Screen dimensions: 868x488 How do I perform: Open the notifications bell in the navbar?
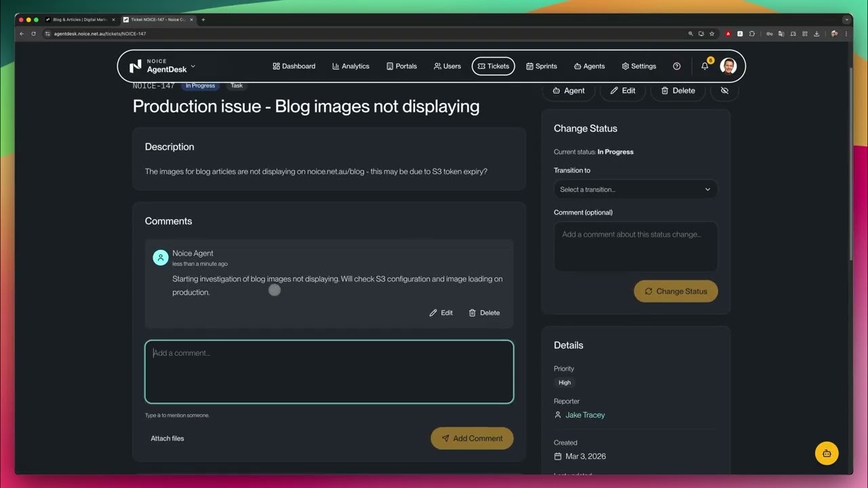tap(704, 66)
